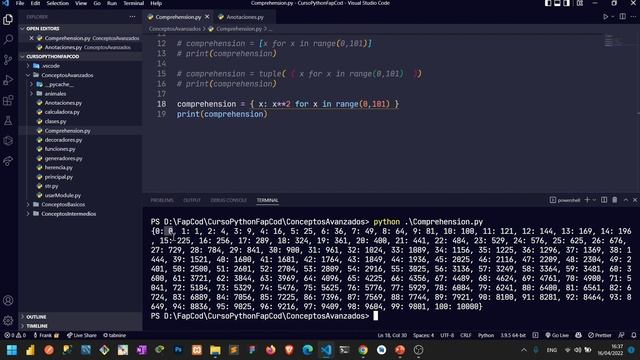
Task: Open the Extensions view
Action: (8, 100)
